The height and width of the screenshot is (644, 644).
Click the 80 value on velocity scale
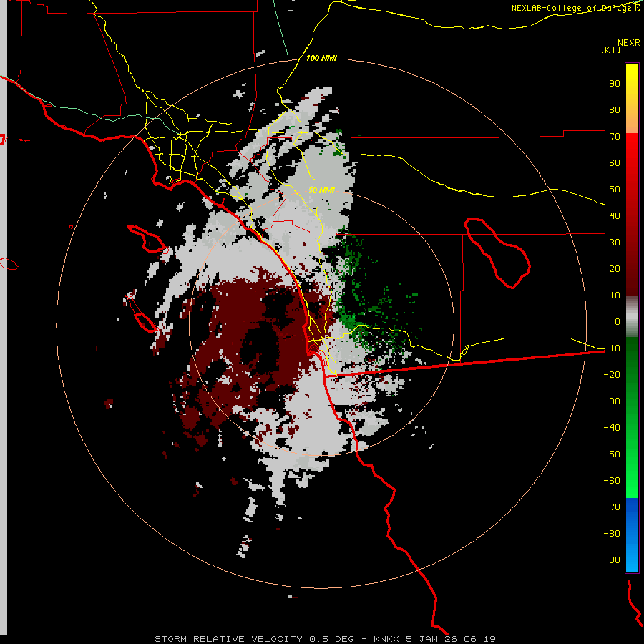pyautogui.click(x=615, y=110)
